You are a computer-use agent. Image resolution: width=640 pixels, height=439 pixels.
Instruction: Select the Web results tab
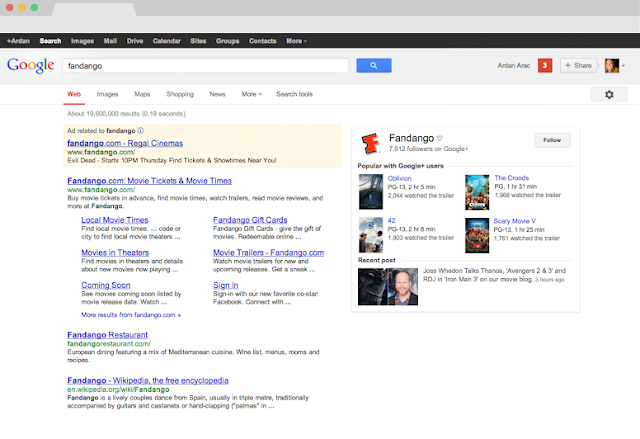coord(74,94)
